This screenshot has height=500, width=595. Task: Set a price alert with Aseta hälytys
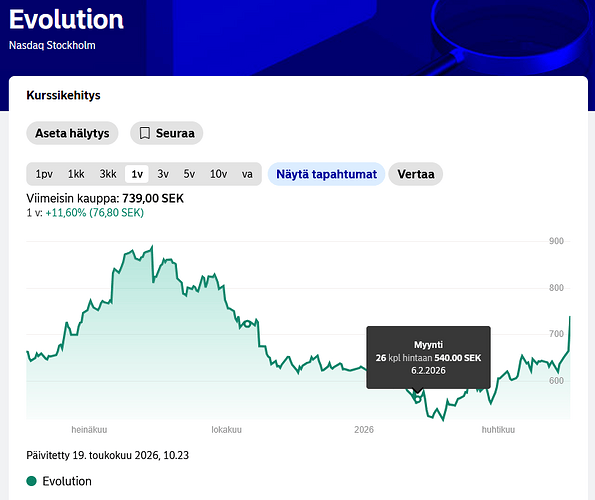(x=72, y=133)
